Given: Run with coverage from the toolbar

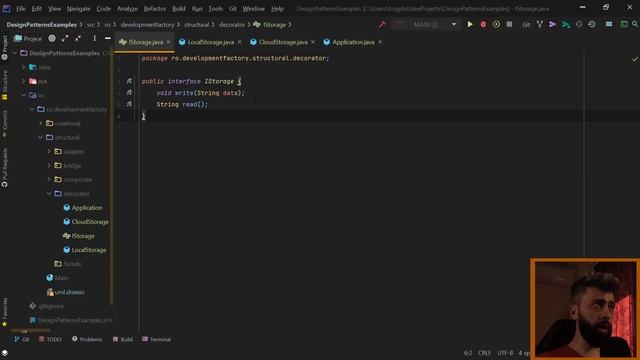Looking at the screenshot, I should click(496, 24).
